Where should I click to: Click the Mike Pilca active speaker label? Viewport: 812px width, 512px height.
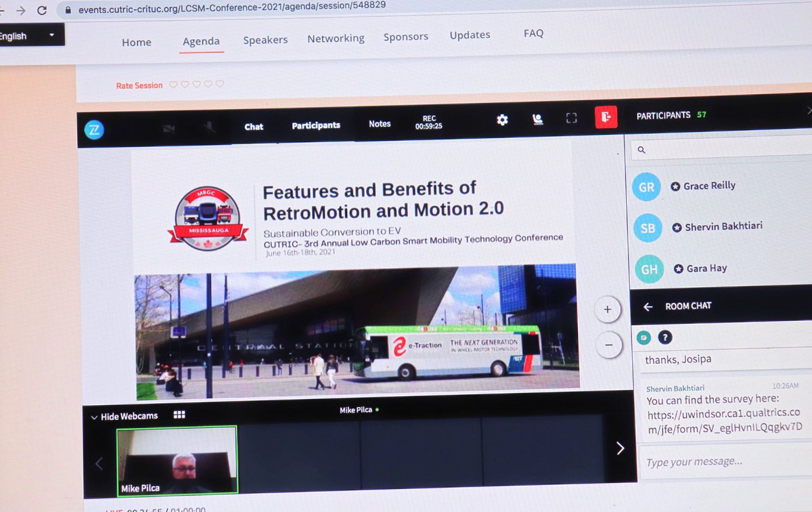[x=359, y=410]
